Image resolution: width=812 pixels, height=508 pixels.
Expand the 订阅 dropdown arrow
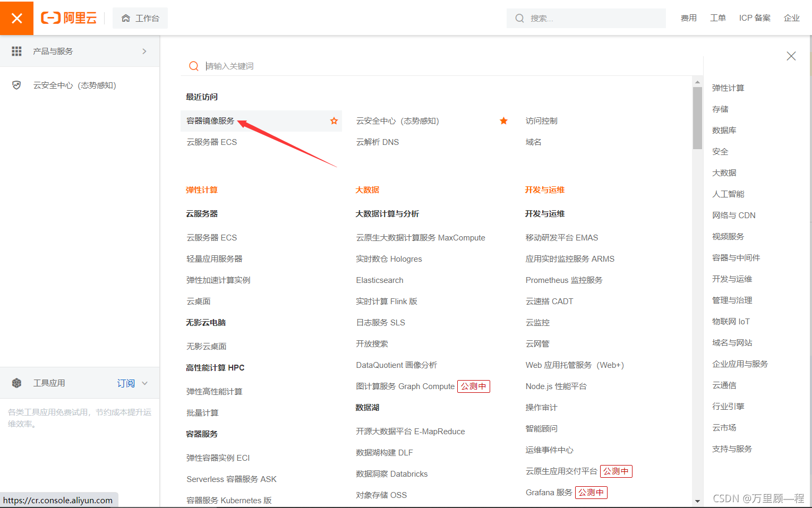coord(145,383)
